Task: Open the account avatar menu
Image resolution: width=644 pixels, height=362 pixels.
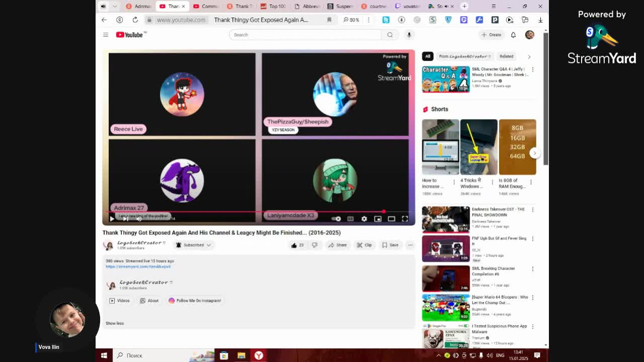Action: pos(529,35)
